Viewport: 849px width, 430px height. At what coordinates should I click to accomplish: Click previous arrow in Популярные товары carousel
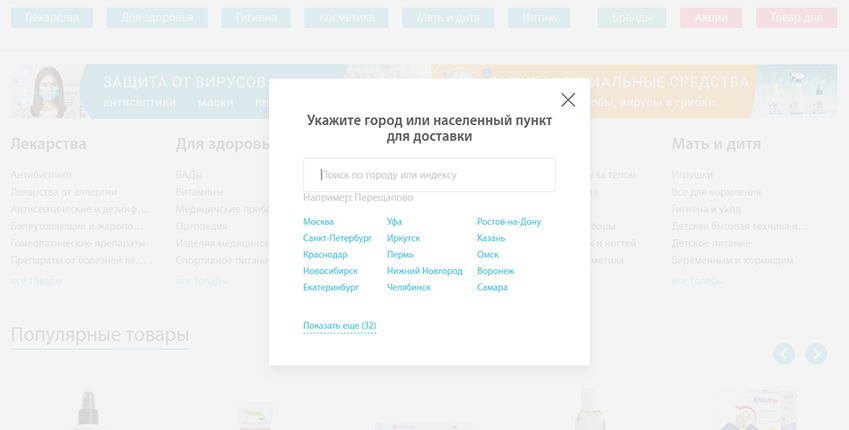click(784, 354)
